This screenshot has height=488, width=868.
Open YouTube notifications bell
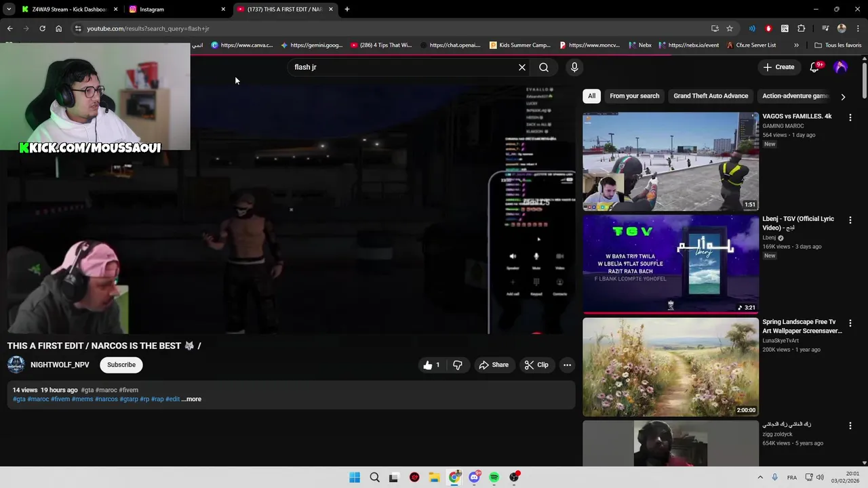815,67
